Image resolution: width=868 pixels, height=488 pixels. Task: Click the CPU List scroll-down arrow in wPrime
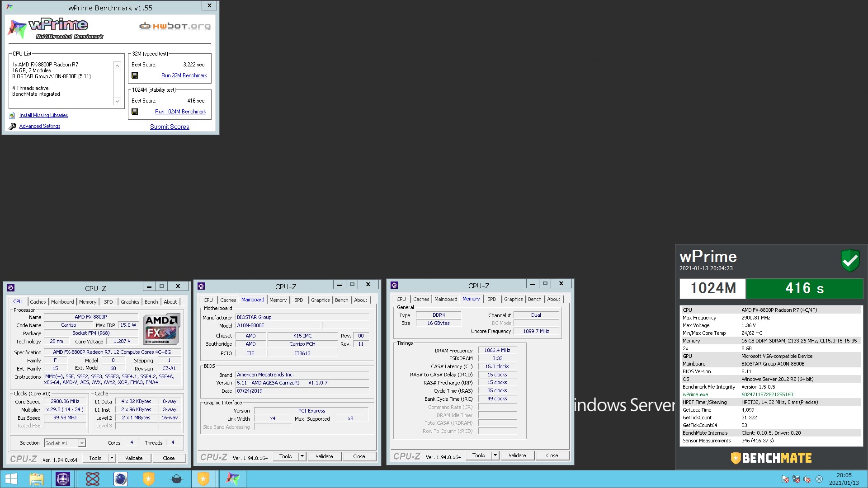[x=117, y=101]
